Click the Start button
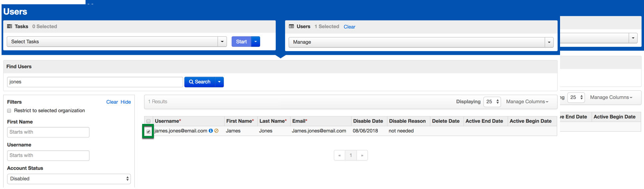644x189 pixels. (x=241, y=42)
